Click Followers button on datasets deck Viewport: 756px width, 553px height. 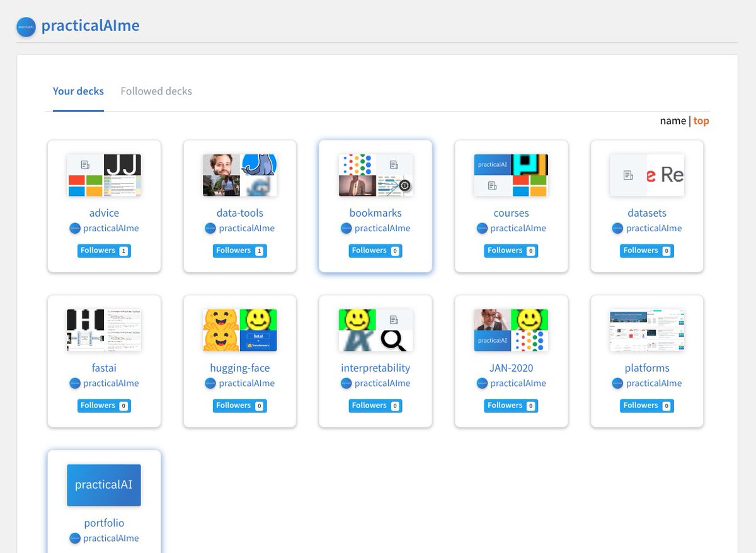tap(647, 251)
